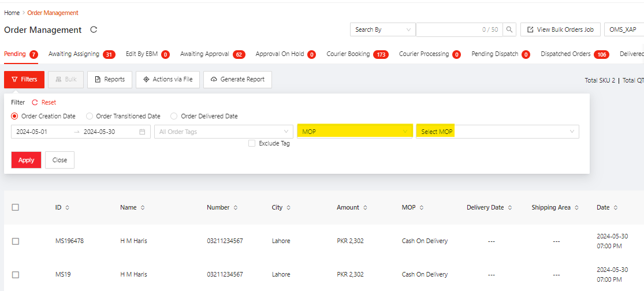Click the calendar icon in date range
This screenshot has width=644, height=291.
(142, 132)
